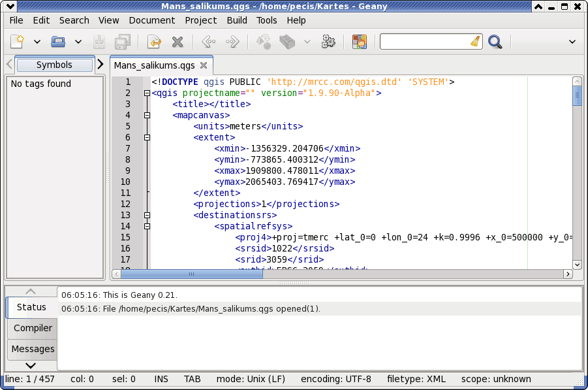Open the View menu
Viewport: 588px width, 390px height.
[109, 20]
